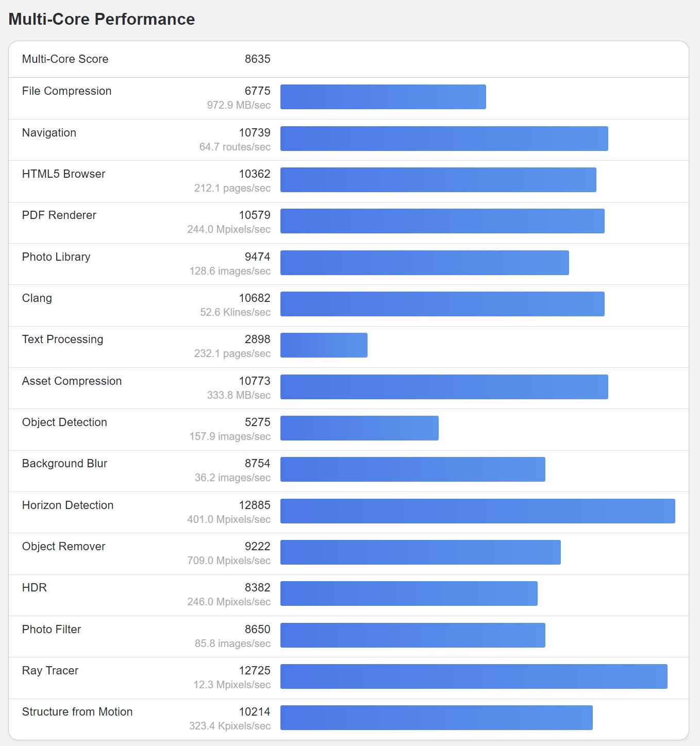Click the Ray Tracer result bar
The image size is (700, 746).
[474, 676]
